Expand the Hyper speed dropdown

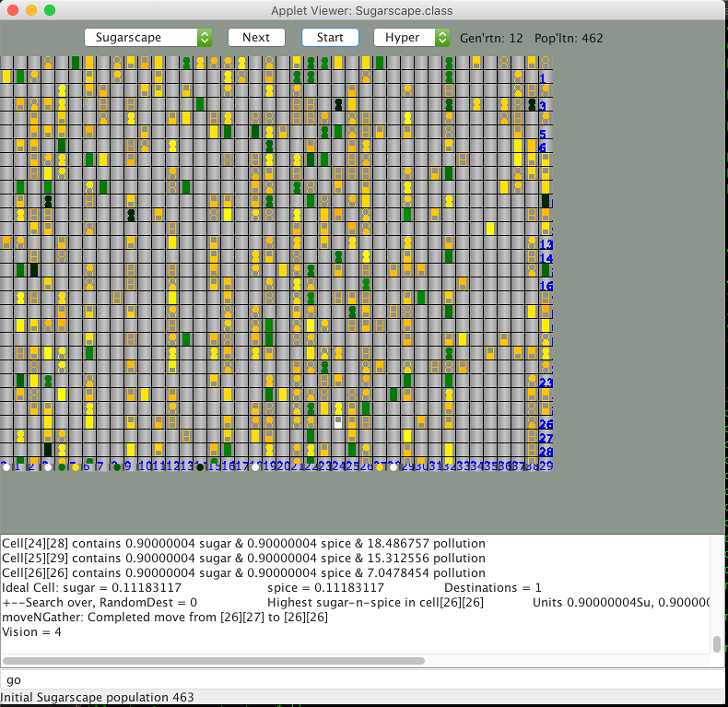[412, 38]
